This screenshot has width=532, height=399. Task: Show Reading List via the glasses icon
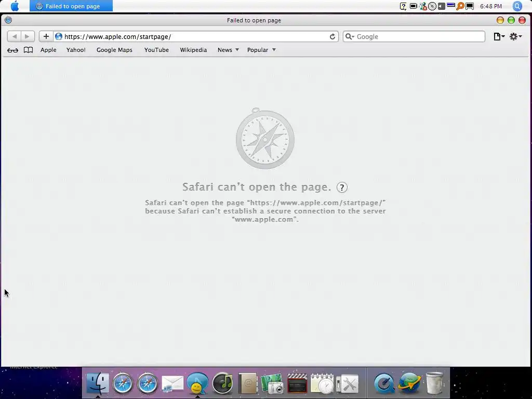12,50
